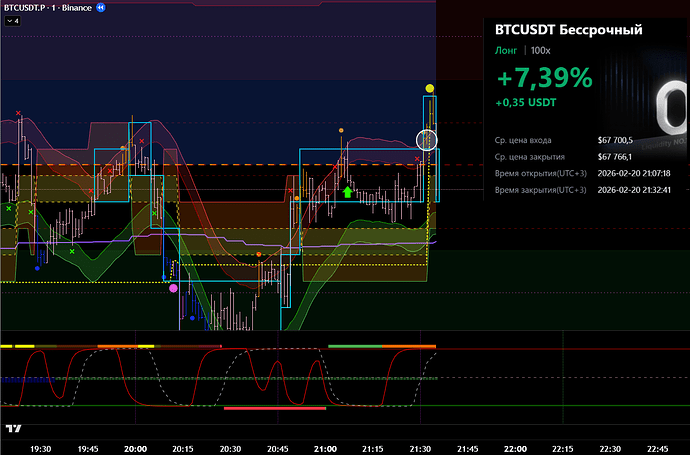This screenshot has width=690, height=455.
Task: Click the yellow dot above latest candle
Action: coord(429,89)
